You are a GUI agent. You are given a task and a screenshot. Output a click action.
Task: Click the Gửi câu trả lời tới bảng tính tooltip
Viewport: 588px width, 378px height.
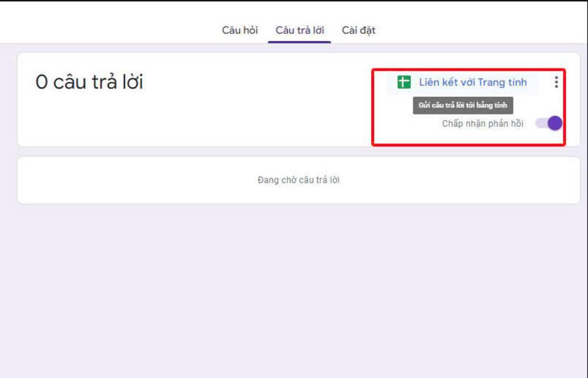(x=462, y=105)
